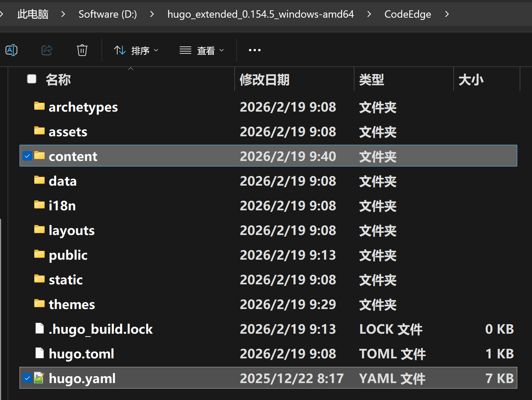Sort by the 修改日期 column header
This screenshot has width=532, height=400.
click(265, 80)
